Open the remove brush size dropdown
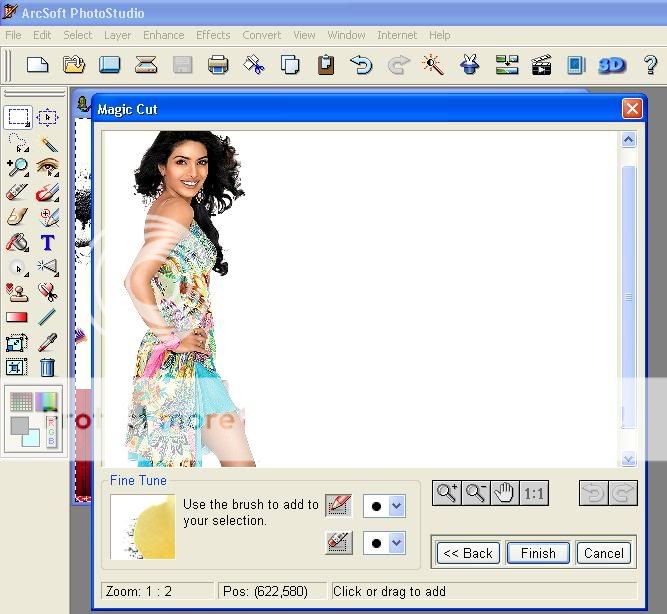 [396, 543]
